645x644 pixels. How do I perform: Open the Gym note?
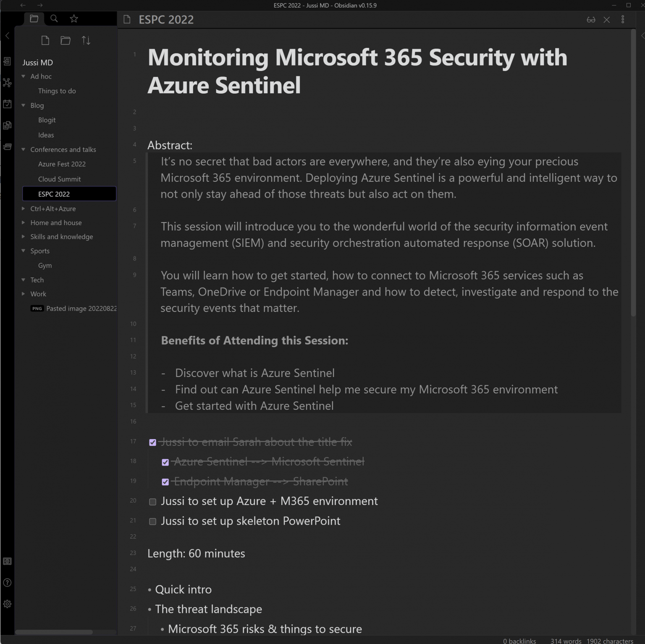(x=45, y=266)
